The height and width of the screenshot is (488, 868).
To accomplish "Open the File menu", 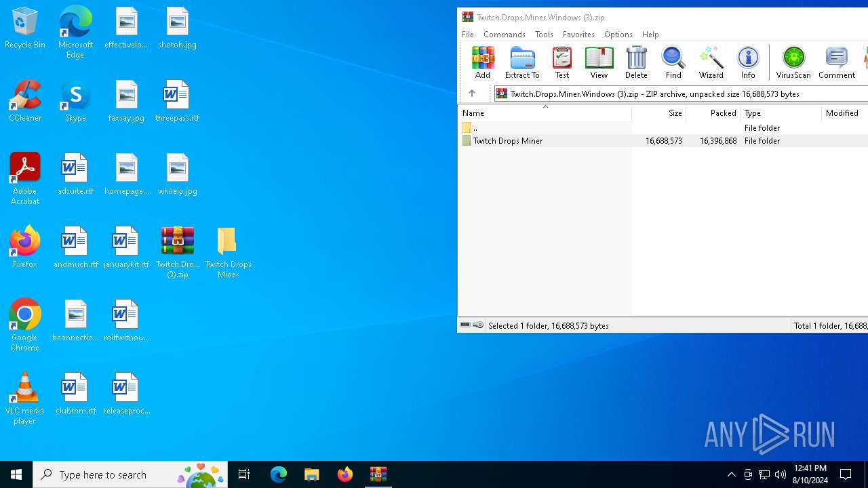I will coord(468,34).
